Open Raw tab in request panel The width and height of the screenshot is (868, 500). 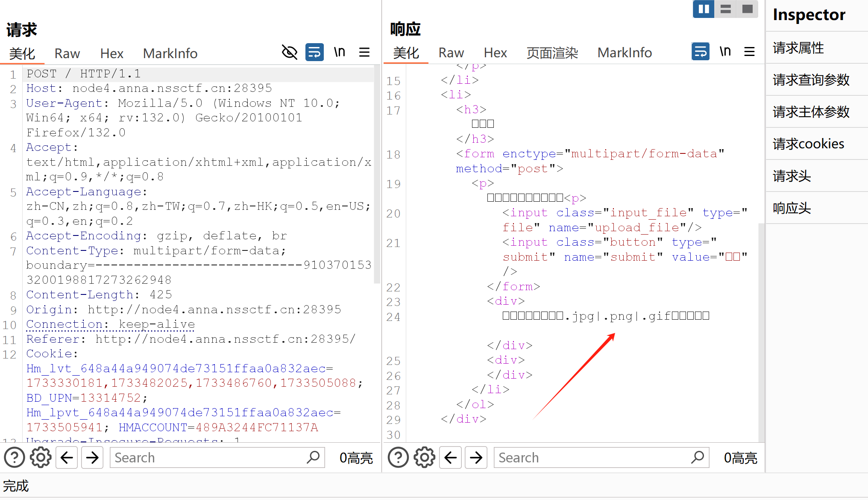(67, 53)
